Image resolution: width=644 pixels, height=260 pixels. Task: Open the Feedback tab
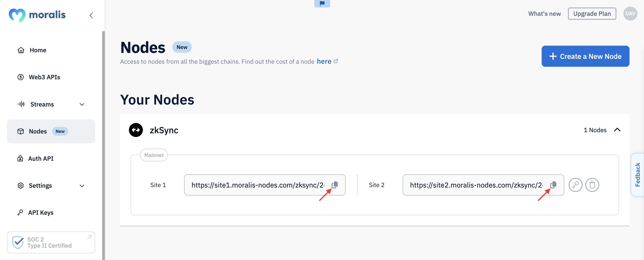tap(638, 174)
